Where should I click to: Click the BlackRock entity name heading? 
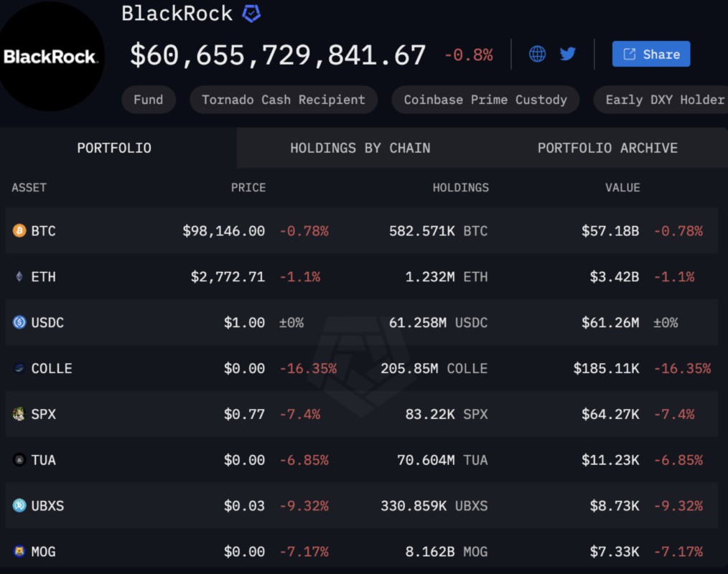177,14
